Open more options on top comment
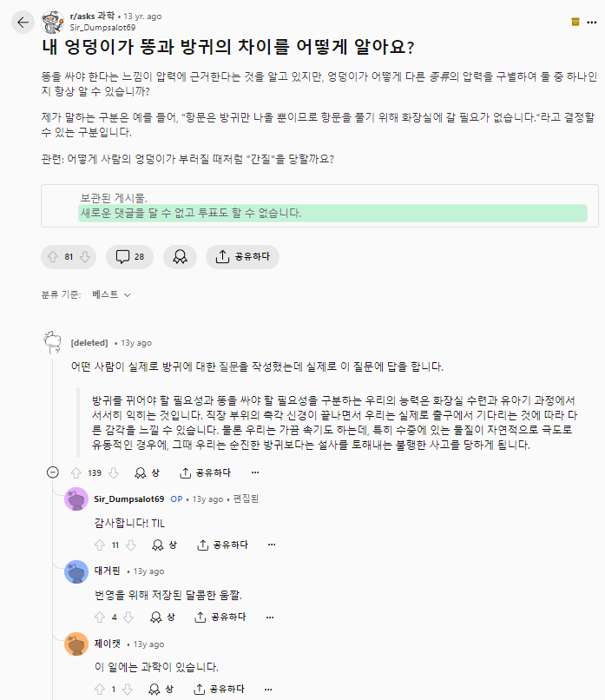The height and width of the screenshot is (700, 605). [x=255, y=472]
